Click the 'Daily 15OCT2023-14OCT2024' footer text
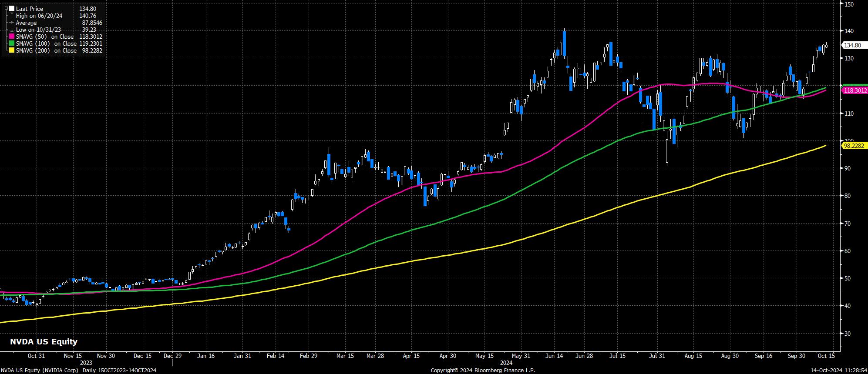The width and height of the screenshot is (868, 374). tap(119, 370)
